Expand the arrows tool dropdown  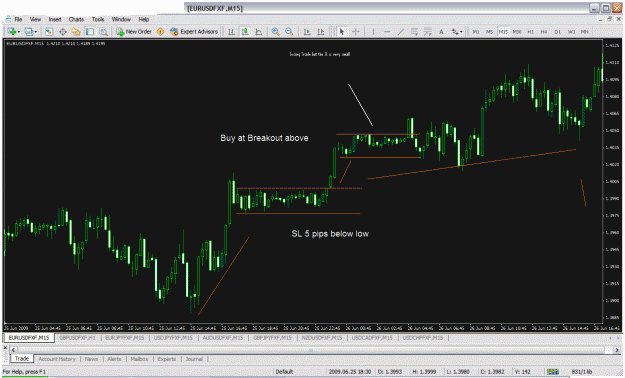(x=462, y=32)
